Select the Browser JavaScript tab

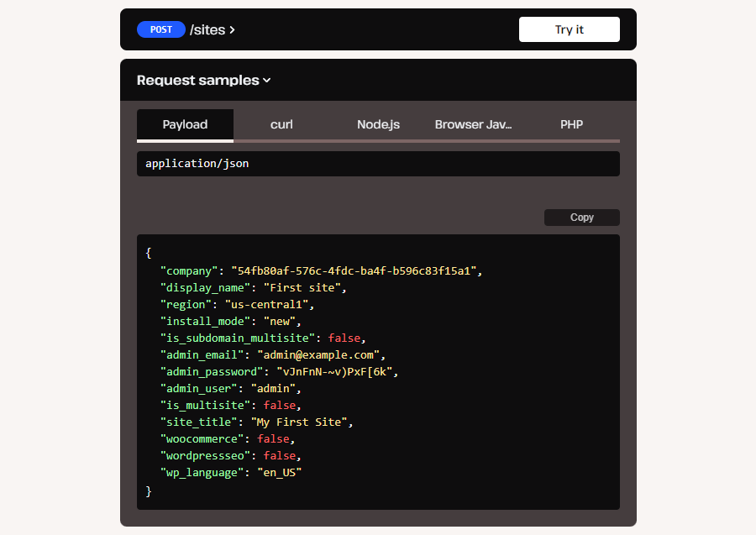coord(473,124)
